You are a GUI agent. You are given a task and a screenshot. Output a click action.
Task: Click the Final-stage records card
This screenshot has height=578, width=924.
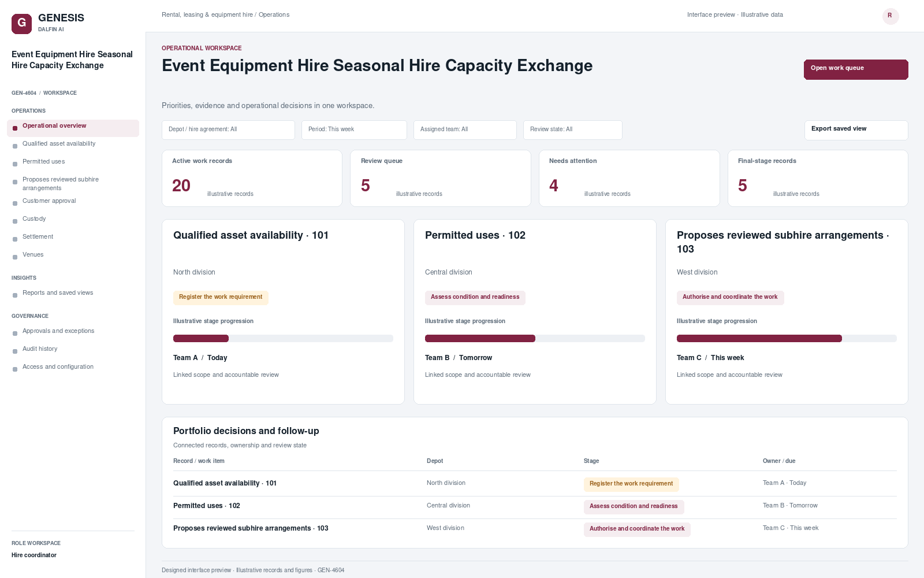pyautogui.click(x=818, y=179)
